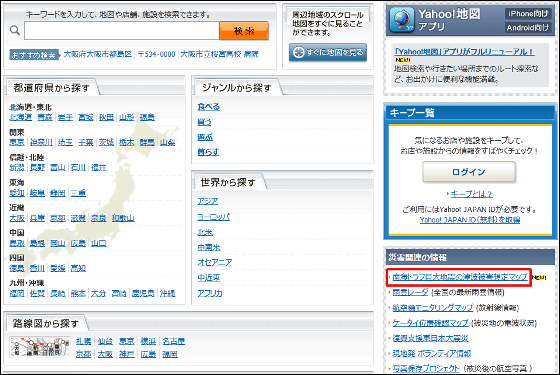Click the 三重 prefecture link
Image resolution: width=560 pixels, height=375 pixels.
[x=78, y=193]
